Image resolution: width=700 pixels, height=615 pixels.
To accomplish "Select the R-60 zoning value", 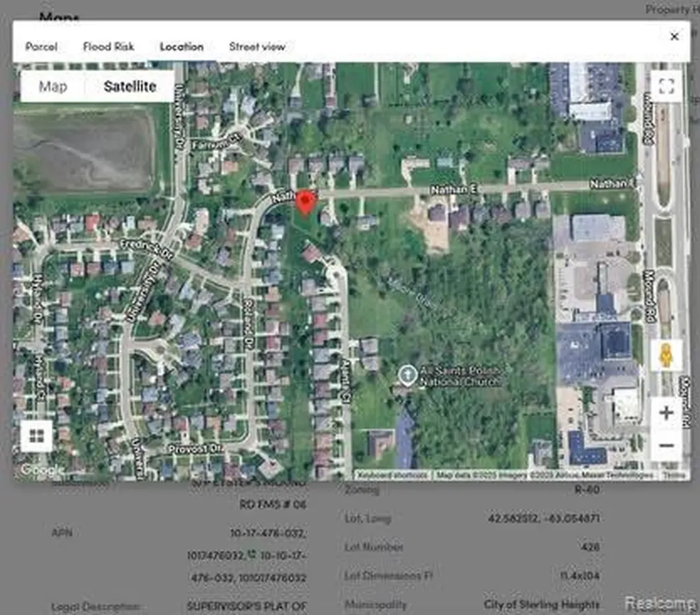I will pos(587,489).
